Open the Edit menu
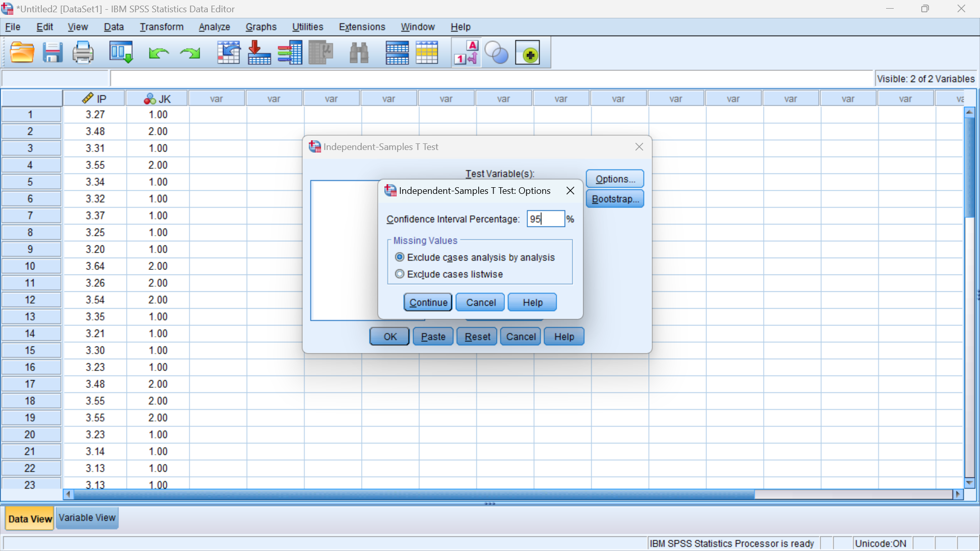 click(44, 27)
